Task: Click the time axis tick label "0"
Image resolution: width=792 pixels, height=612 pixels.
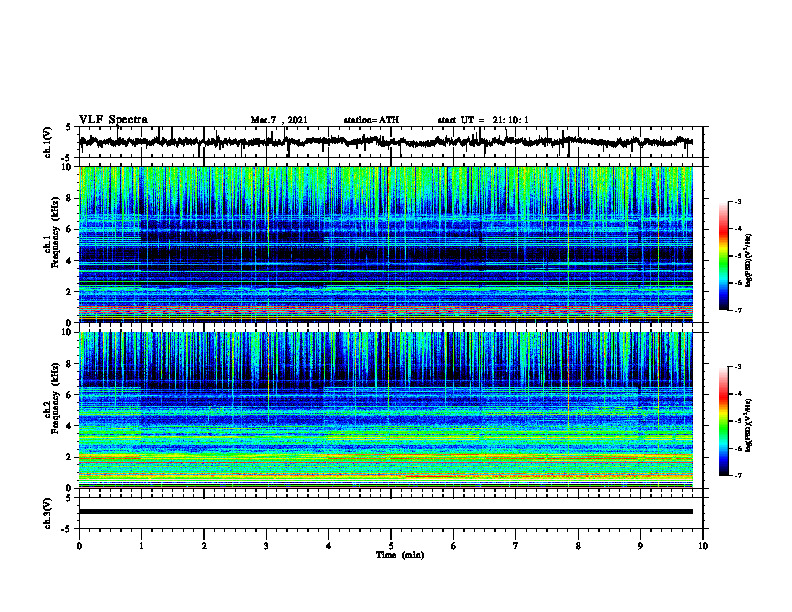Action: [79, 546]
